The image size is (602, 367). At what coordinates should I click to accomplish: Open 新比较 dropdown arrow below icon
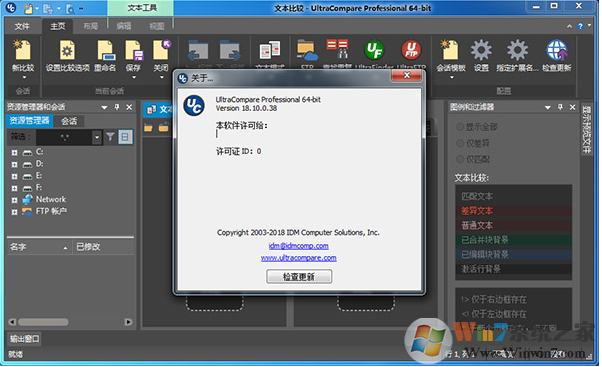coord(24,78)
